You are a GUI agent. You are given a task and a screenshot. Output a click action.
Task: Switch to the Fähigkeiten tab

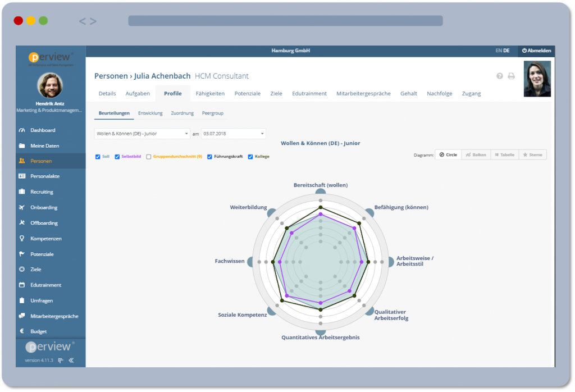click(x=210, y=94)
